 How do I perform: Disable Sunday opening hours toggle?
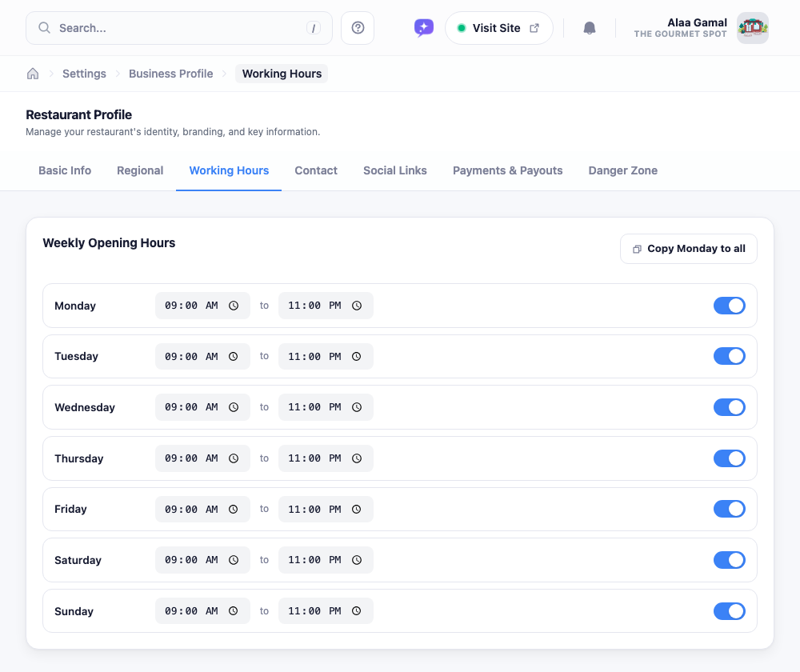(729, 610)
